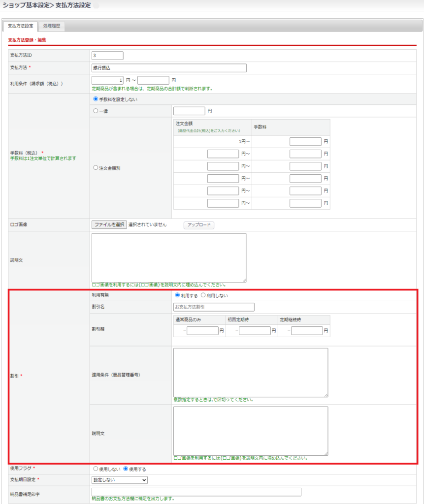The width and height of the screenshot is (424, 504).
Task: Click the ロゴ画像 row label
Action: [x=19, y=224]
